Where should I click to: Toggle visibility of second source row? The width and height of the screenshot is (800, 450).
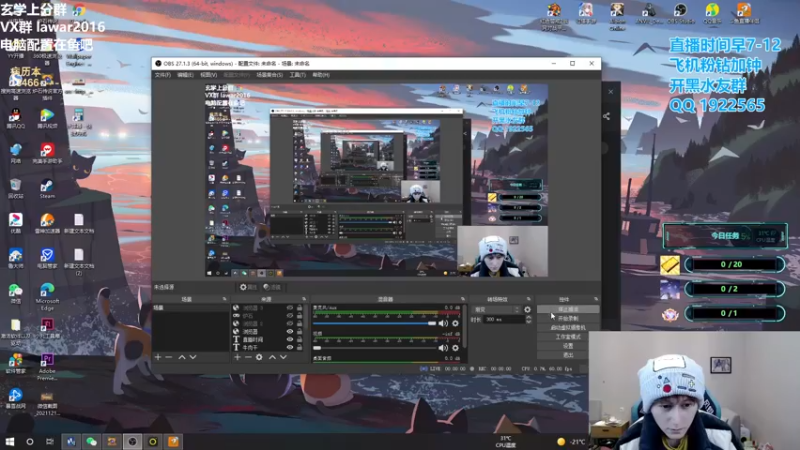[x=290, y=316]
